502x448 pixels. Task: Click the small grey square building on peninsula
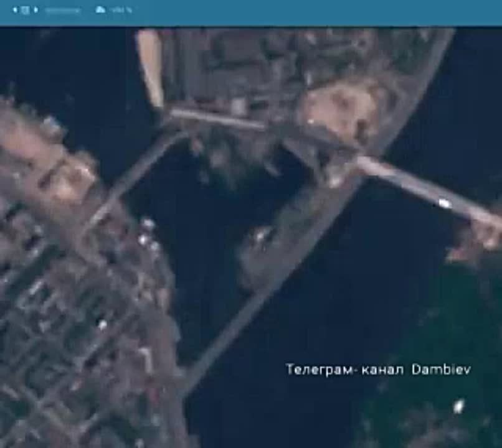tap(239, 105)
